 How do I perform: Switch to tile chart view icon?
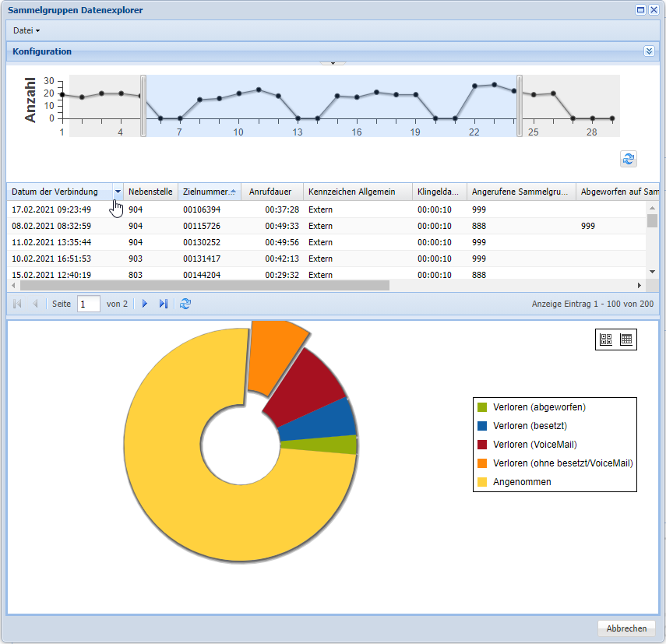[x=606, y=340]
